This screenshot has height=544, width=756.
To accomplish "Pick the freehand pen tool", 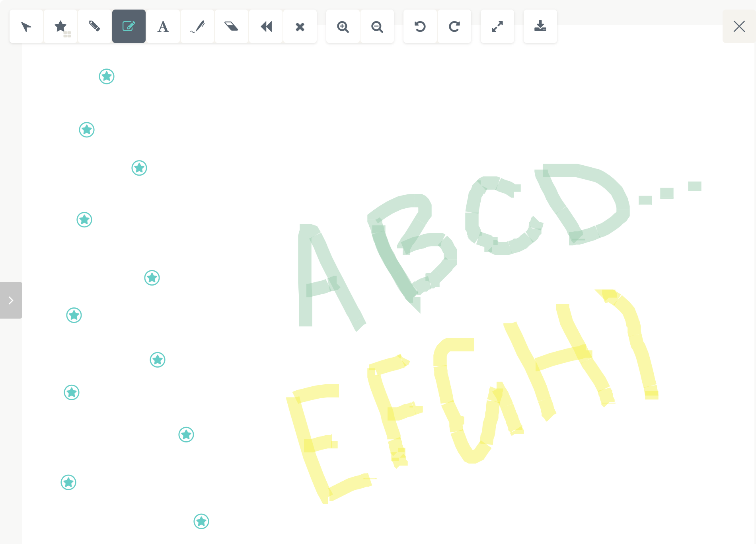I will click(x=197, y=26).
